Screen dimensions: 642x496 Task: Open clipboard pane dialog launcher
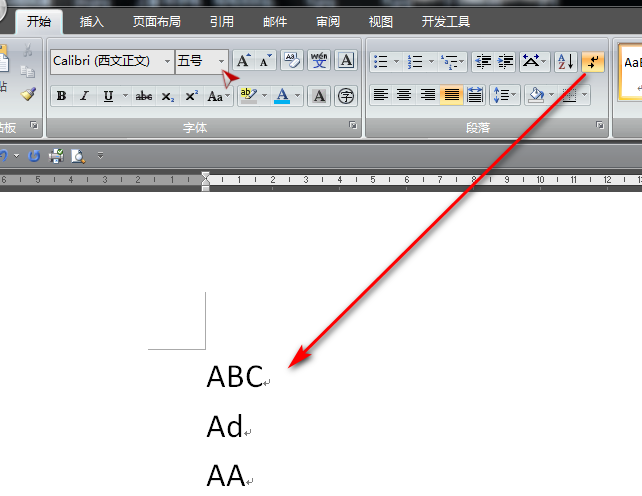(34, 125)
